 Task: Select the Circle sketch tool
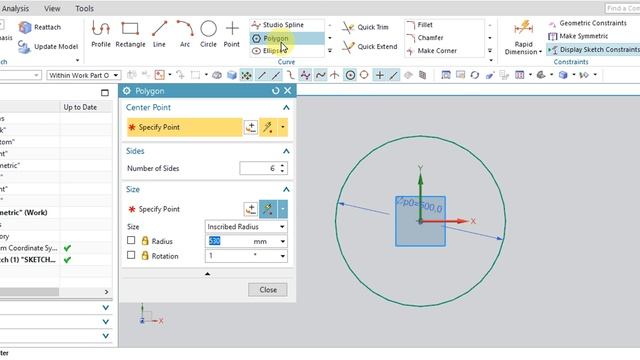(x=208, y=34)
